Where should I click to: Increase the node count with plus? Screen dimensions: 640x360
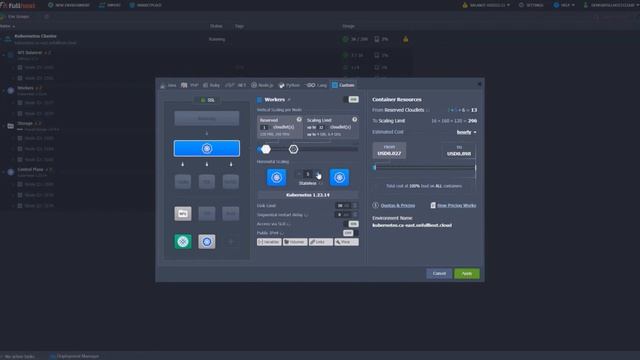318,174
